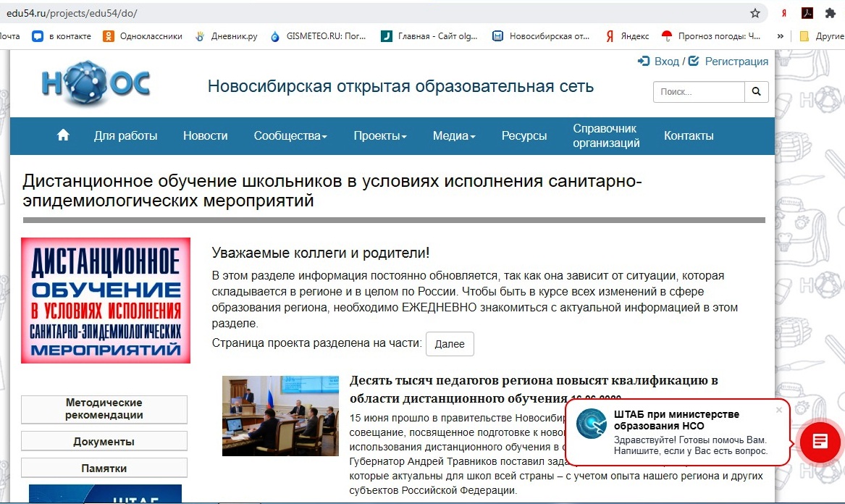Open the Новости menu item
Screen dimensions: 845x504
[x=206, y=136]
